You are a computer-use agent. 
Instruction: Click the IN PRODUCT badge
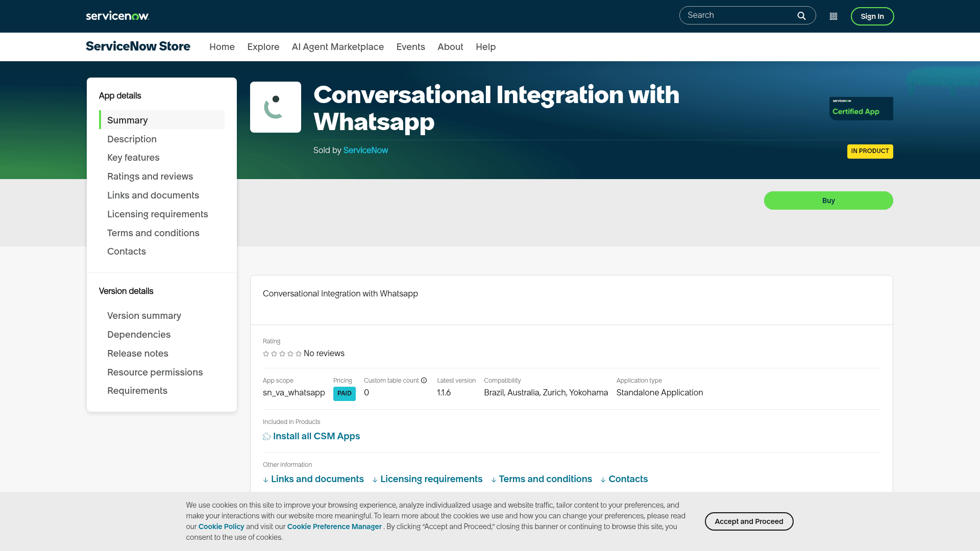[870, 152]
